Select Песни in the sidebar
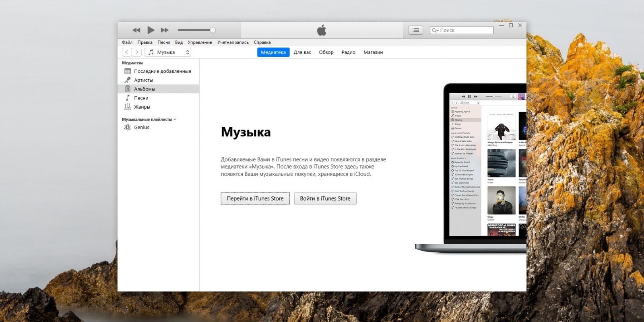Image resolution: width=644 pixels, height=322 pixels. (x=158, y=98)
